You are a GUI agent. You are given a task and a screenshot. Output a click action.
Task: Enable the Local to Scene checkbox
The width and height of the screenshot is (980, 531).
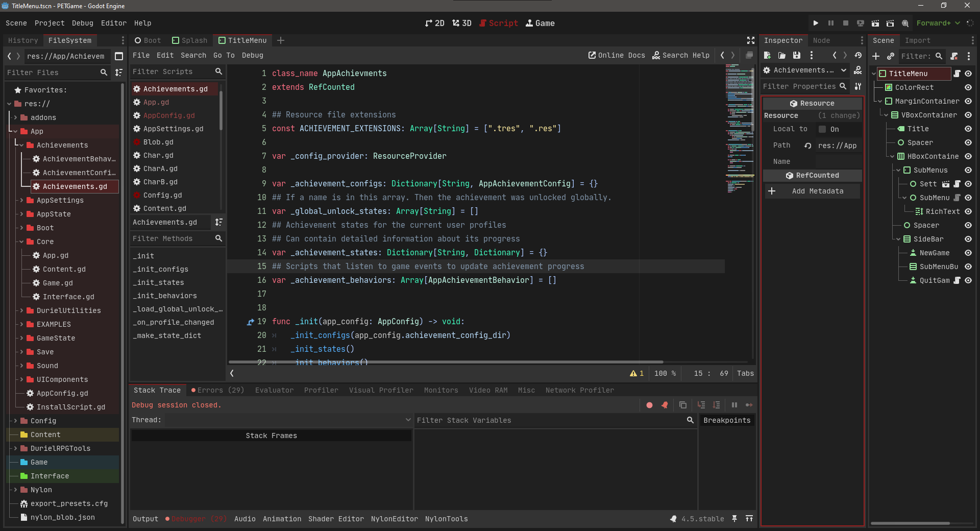click(x=822, y=129)
